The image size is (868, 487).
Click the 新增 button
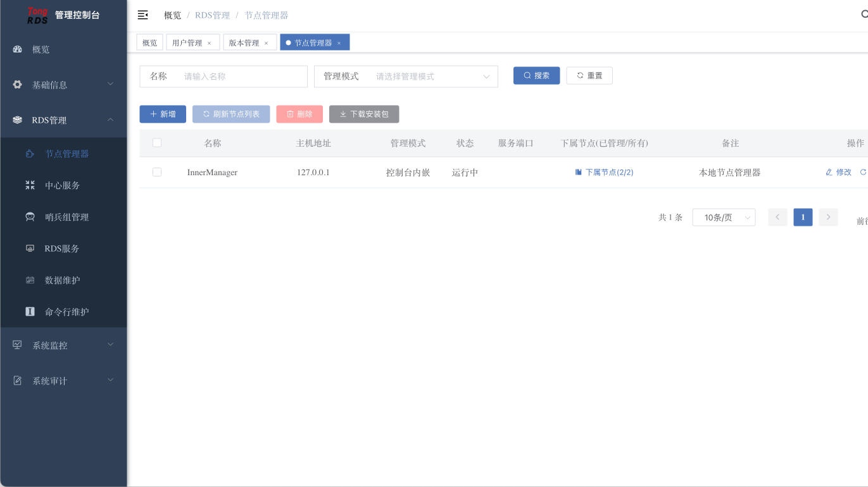(163, 114)
